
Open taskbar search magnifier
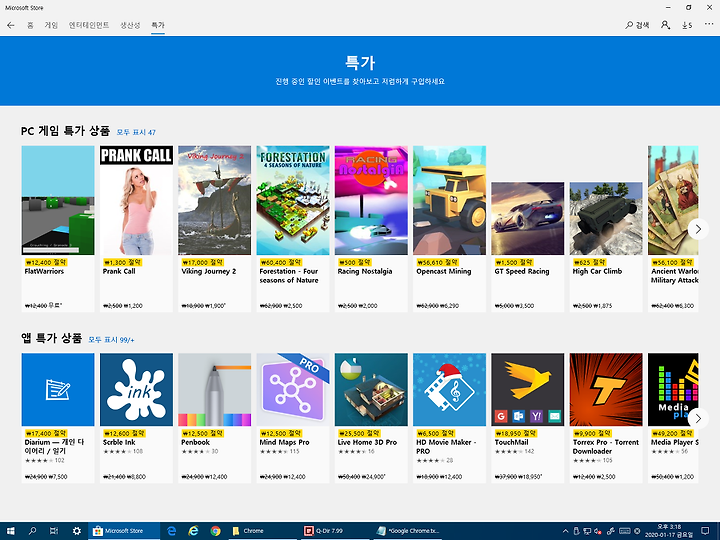tap(32, 531)
